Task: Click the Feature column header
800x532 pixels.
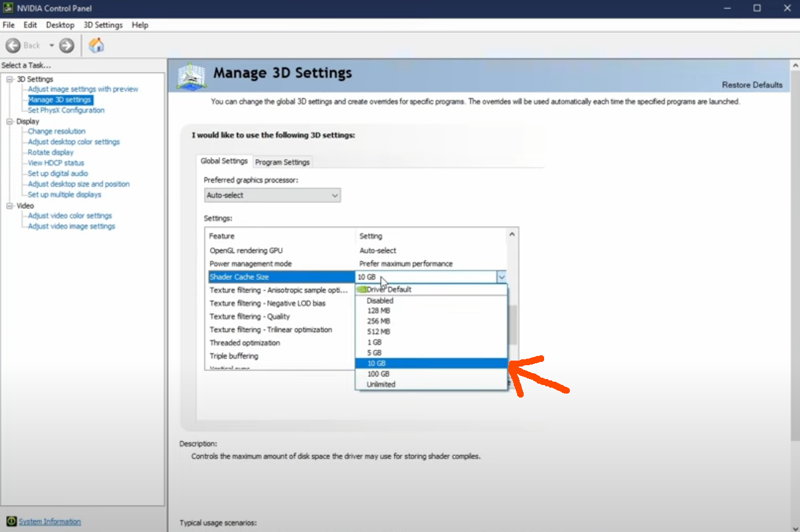Action: 280,236
